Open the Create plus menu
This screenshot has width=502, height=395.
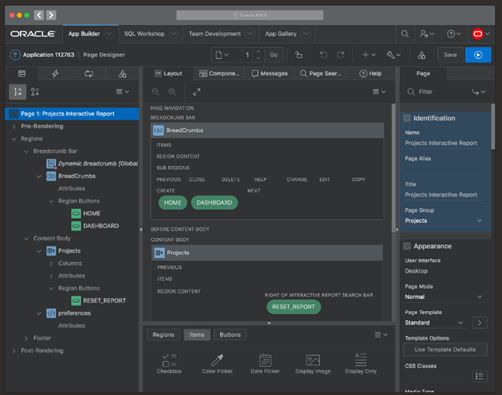pos(369,55)
